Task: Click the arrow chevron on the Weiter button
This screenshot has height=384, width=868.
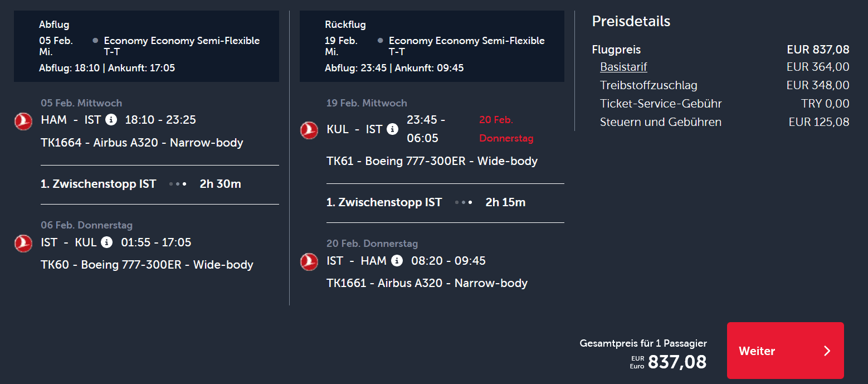Action: (827, 351)
